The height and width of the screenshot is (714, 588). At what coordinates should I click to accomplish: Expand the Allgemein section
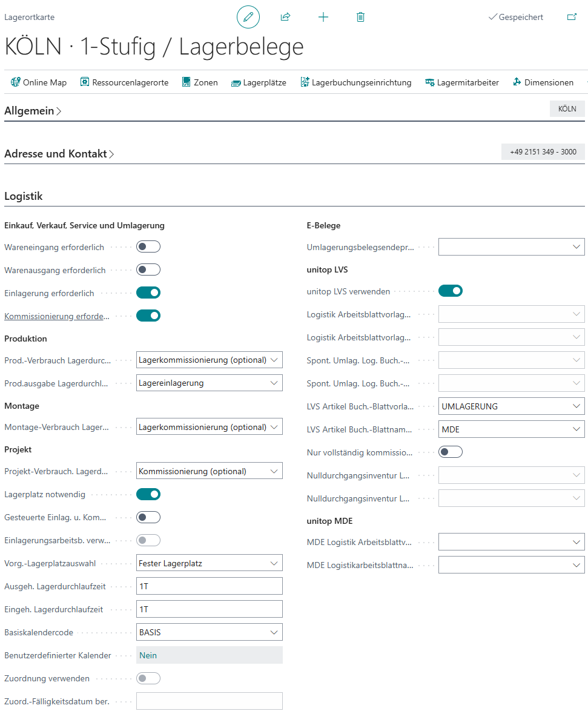(33, 111)
